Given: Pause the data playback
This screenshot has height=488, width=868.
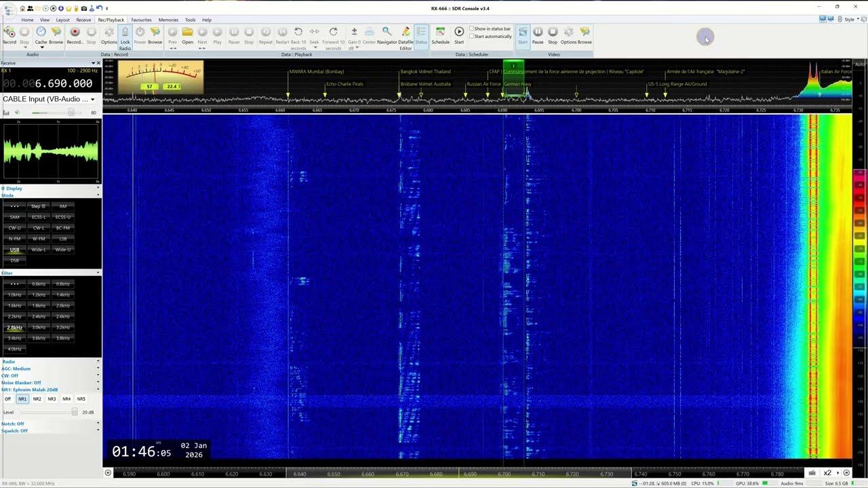Looking at the screenshot, I should pyautogui.click(x=234, y=35).
